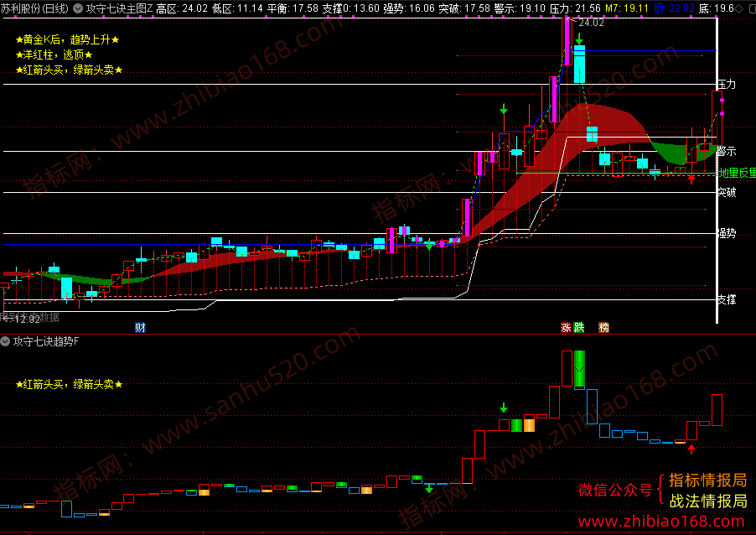Screen dimensions: 756x535
Task: Click the 突破 level label on right edge
Action: point(727,193)
